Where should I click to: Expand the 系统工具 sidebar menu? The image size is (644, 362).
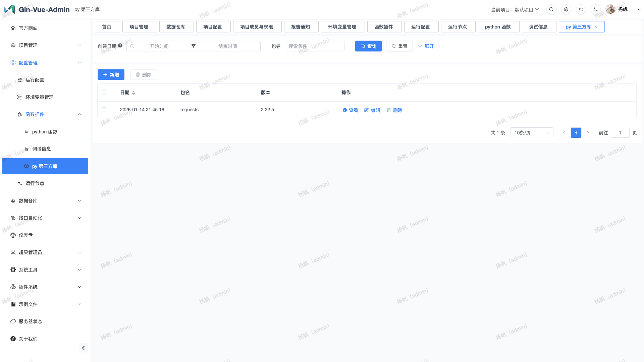pyautogui.click(x=45, y=270)
